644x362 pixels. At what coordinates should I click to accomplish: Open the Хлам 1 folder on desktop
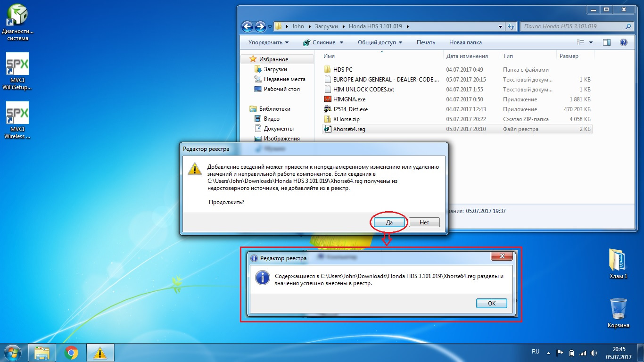point(618,263)
